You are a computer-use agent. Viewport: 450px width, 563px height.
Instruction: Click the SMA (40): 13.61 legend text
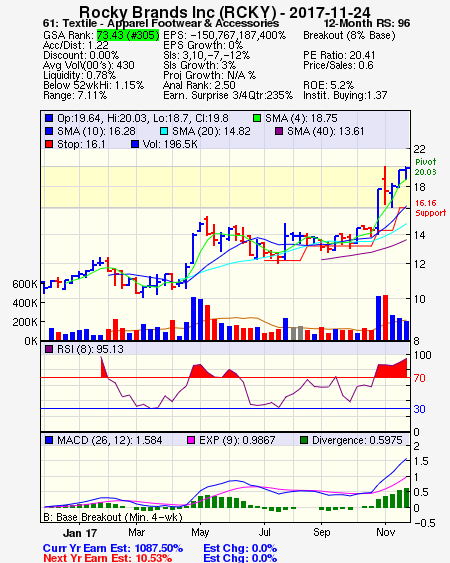coord(325,131)
